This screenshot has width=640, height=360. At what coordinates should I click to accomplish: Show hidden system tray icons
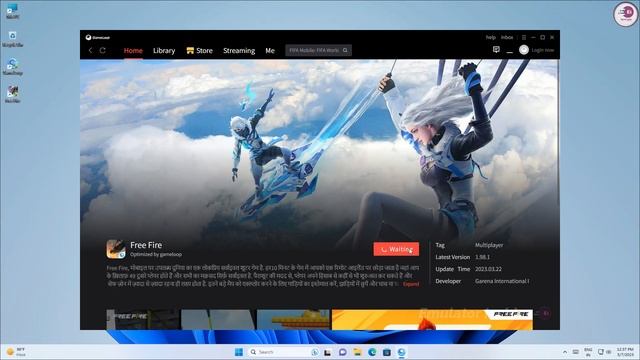coord(565,352)
